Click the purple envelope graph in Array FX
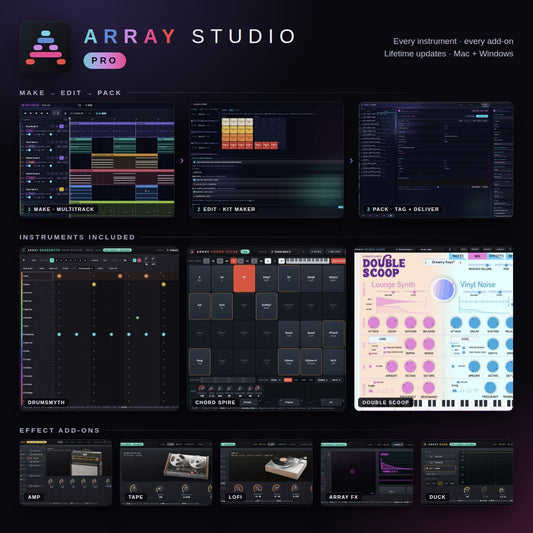Viewport: 533px width, 533px height. [x=396, y=463]
